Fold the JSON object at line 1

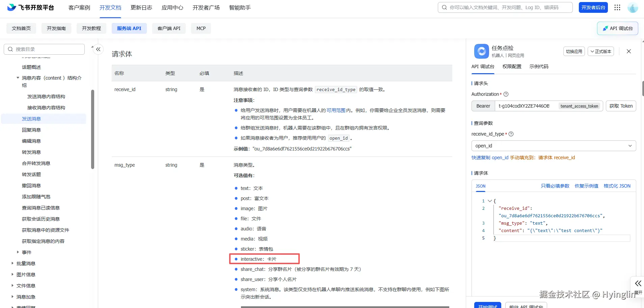490,201
